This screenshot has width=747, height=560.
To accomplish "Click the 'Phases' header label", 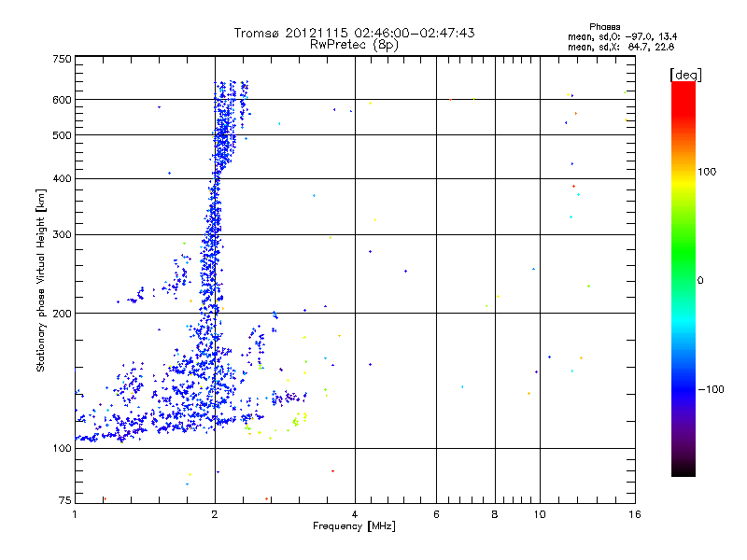I will 604,27.
